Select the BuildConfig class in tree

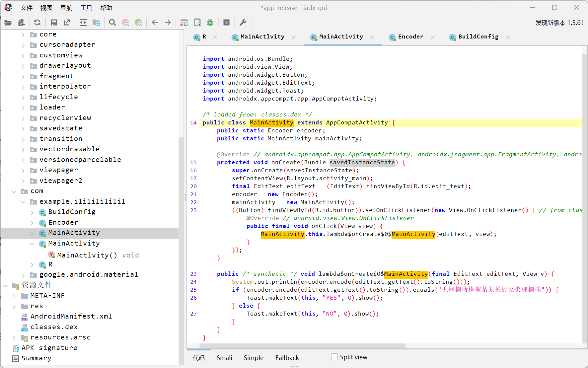[x=72, y=212]
